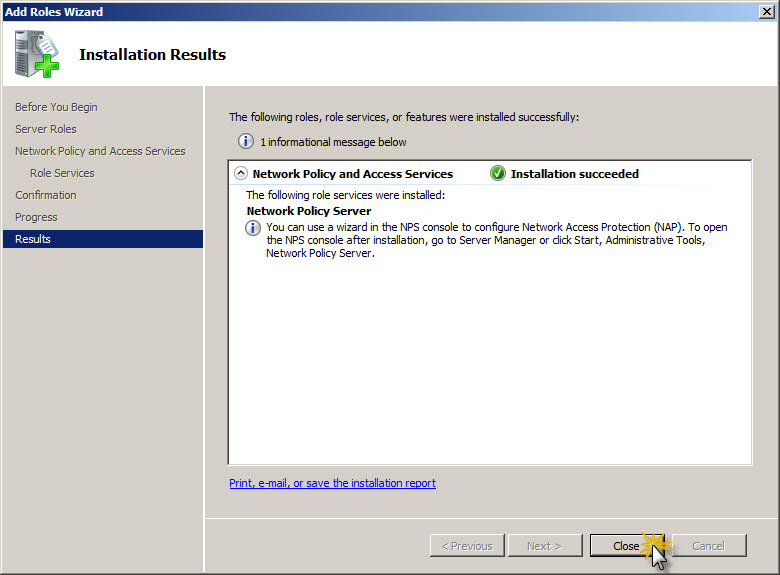Viewport: 780px width, 575px height.
Task: Select Before You Begin step
Action: 56,107
